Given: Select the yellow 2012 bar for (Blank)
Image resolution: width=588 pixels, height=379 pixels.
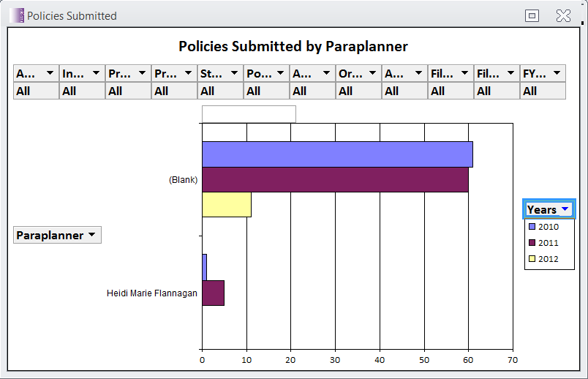Looking at the screenshot, I should point(226,205).
